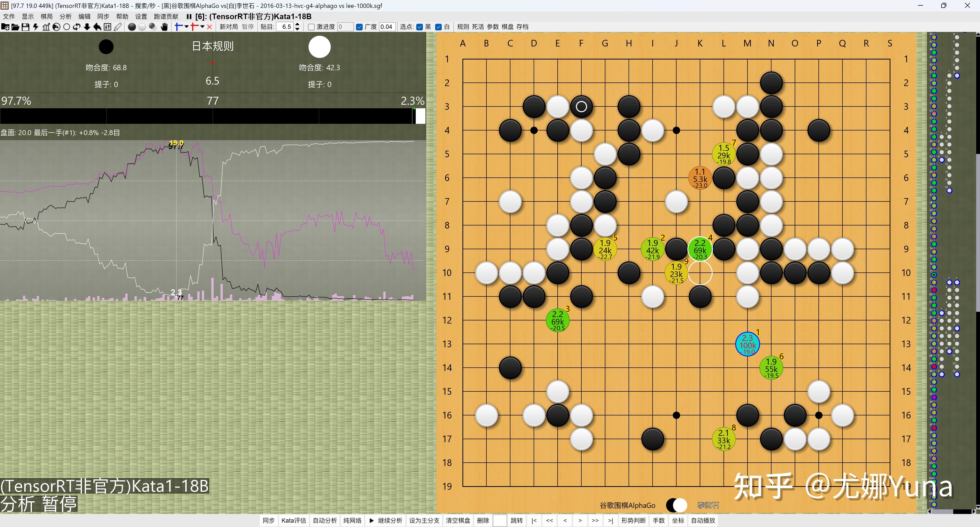This screenshot has height=527, width=980.
Task: Click candidate move 1.1 5.3k orange circle
Action: click(700, 178)
